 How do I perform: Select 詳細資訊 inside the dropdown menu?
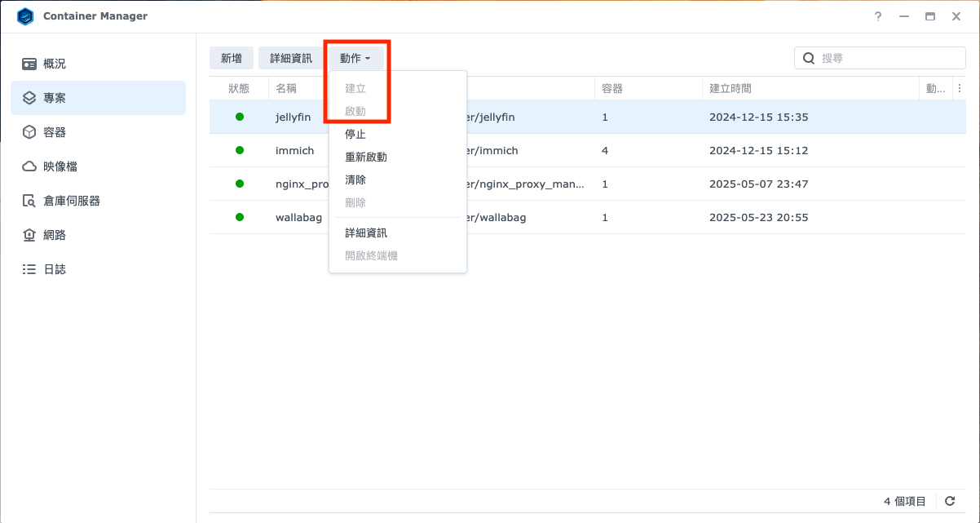tap(366, 233)
